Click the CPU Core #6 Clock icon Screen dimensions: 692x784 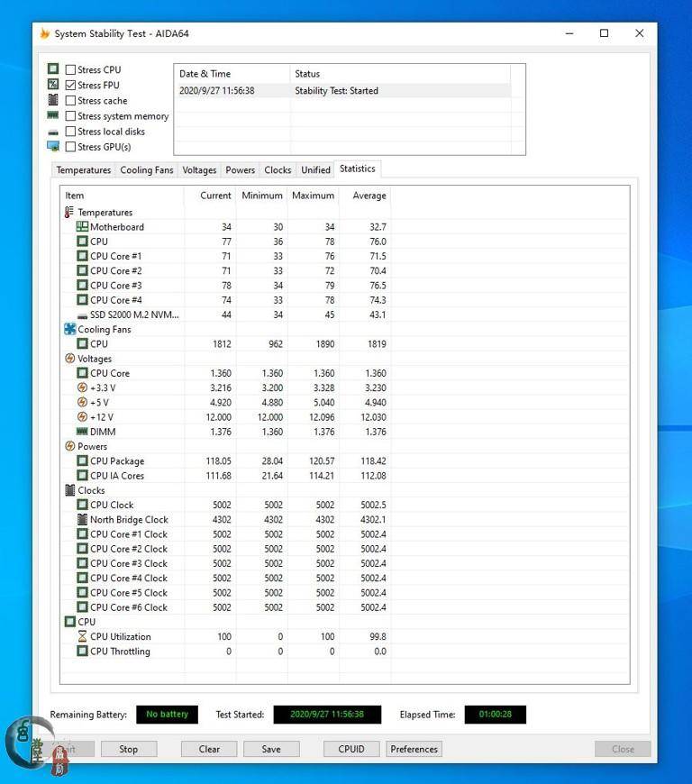pyautogui.click(x=83, y=607)
